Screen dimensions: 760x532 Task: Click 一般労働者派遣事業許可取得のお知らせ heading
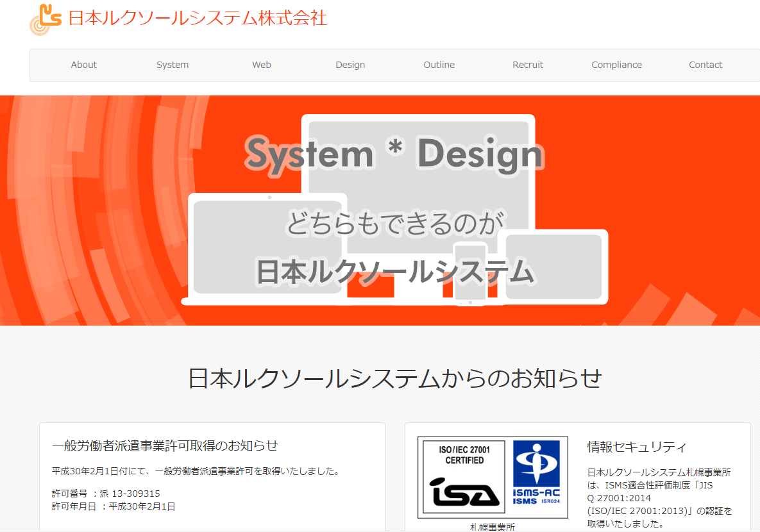click(x=165, y=445)
